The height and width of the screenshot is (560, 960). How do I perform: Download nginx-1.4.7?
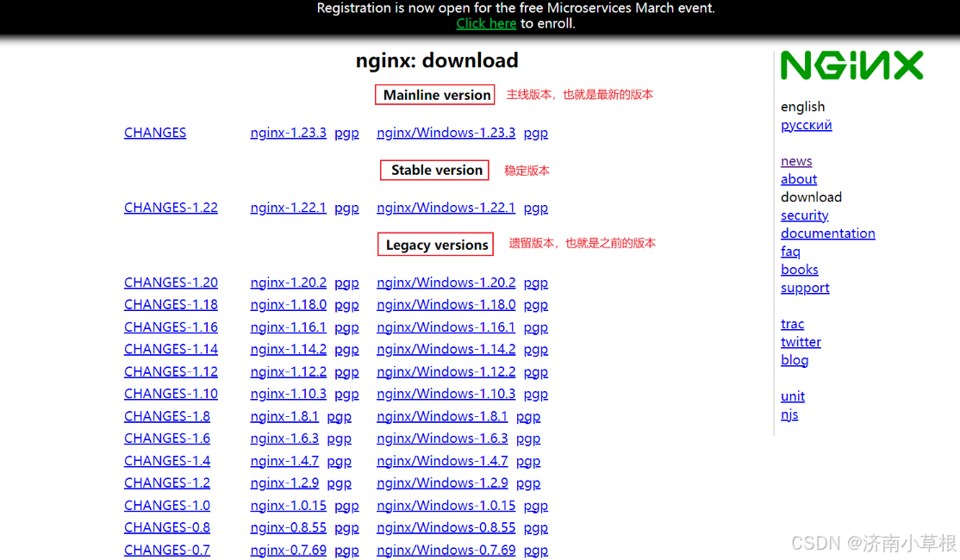click(x=284, y=462)
